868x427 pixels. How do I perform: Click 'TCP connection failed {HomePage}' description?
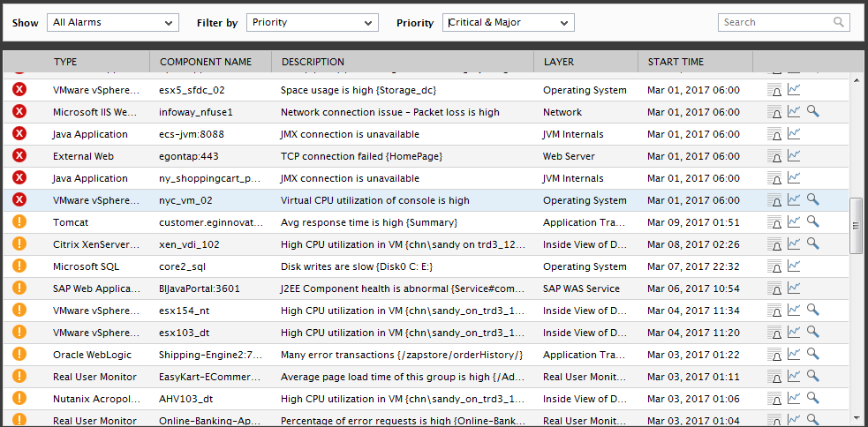[362, 156]
